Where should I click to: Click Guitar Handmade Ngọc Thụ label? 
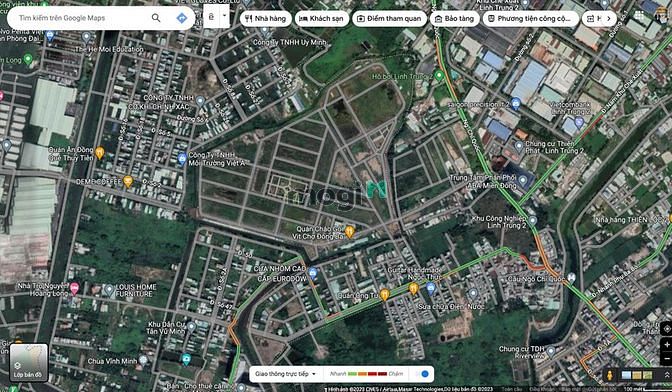(x=414, y=274)
